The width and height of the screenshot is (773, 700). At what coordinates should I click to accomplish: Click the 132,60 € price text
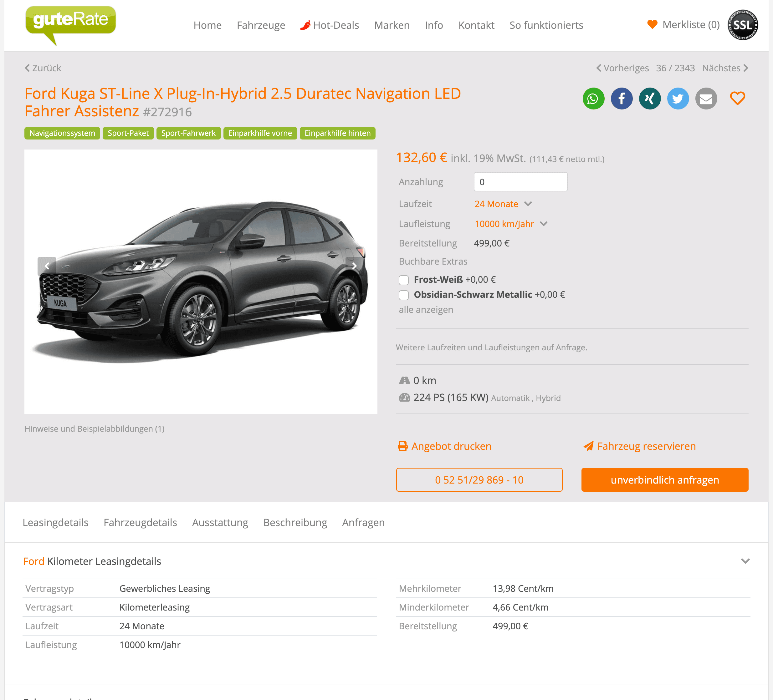click(x=421, y=157)
